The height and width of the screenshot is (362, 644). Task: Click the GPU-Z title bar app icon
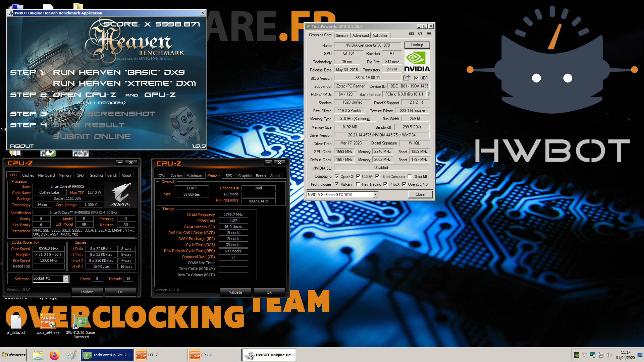(308, 26)
